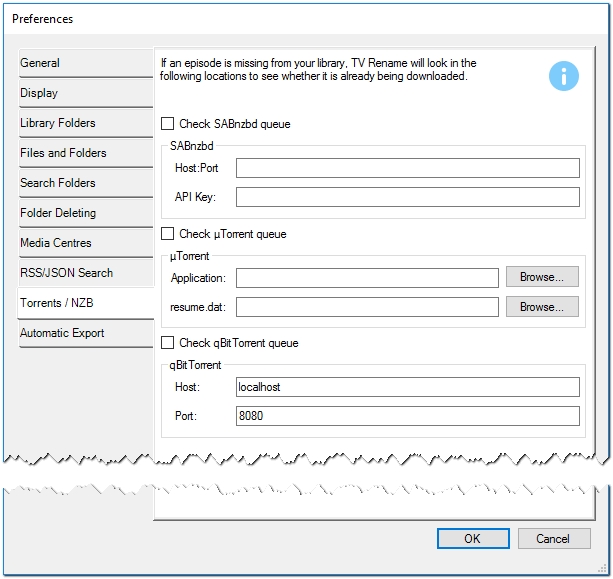Screen dimensions: 613x579
Task: Open RSS/JSON Search tab
Action: pyautogui.click(x=85, y=273)
